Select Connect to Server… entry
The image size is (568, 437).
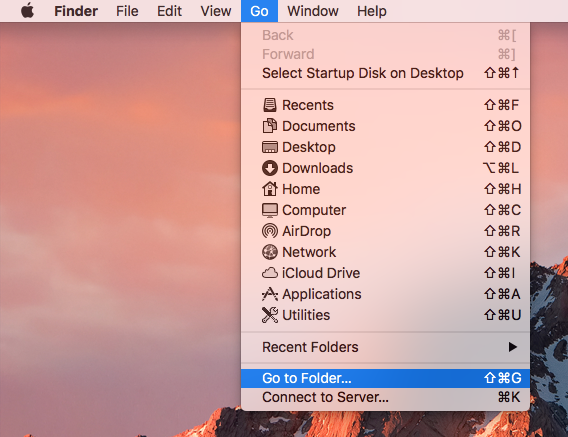[x=385, y=397]
